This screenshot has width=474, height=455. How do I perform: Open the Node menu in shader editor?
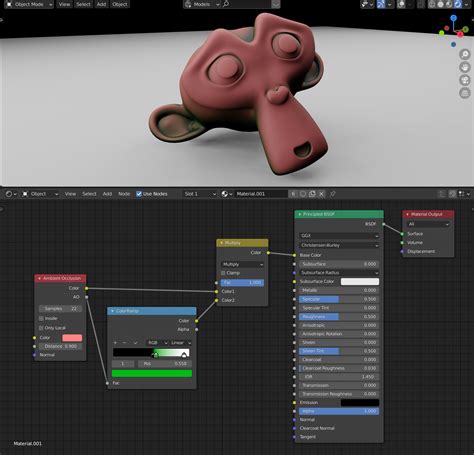124,194
